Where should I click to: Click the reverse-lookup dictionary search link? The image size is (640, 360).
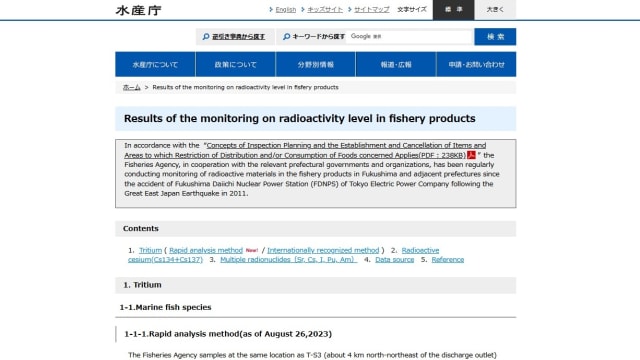click(238, 37)
